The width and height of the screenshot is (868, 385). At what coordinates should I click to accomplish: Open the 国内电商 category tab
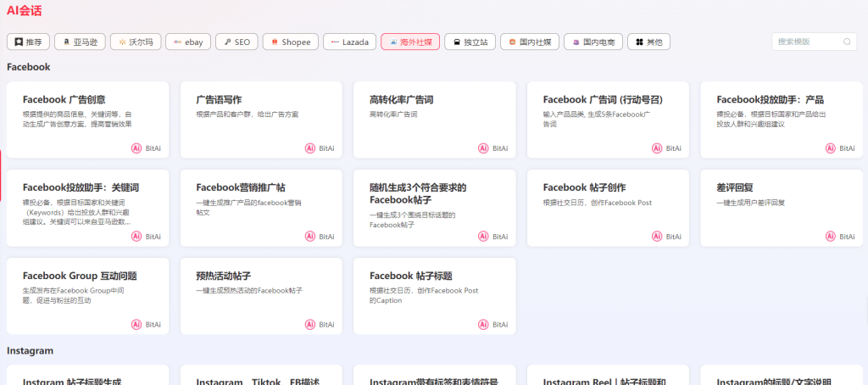593,42
